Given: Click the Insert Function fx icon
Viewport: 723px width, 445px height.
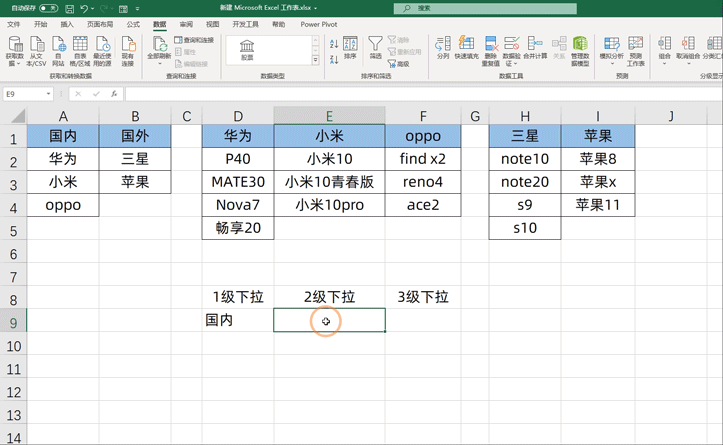Looking at the screenshot, I should tap(114, 94).
